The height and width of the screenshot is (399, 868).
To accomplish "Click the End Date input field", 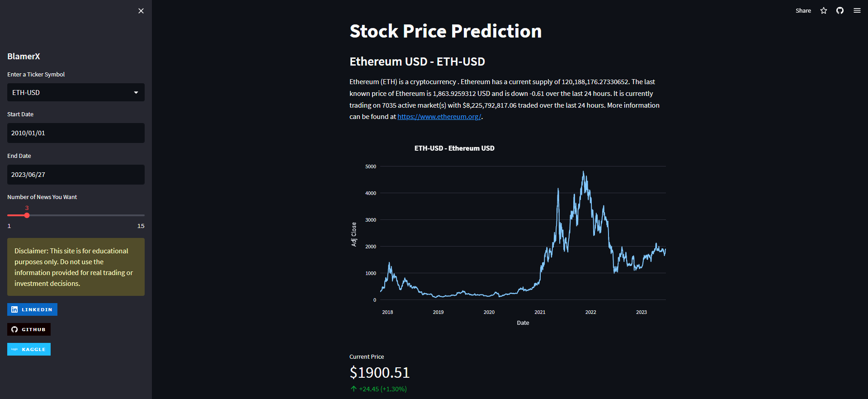I will click(x=75, y=174).
